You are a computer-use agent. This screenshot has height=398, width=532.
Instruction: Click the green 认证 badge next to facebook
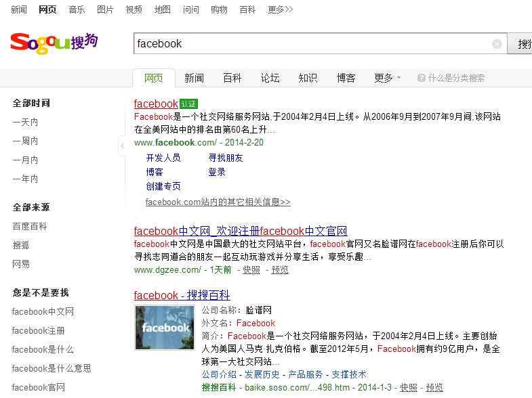188,104
